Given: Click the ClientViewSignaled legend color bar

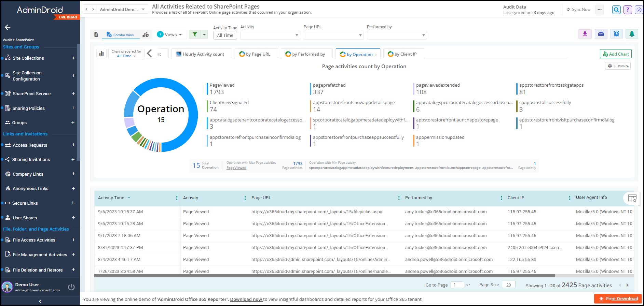Looking at the screenshot, I should point(207,106).
